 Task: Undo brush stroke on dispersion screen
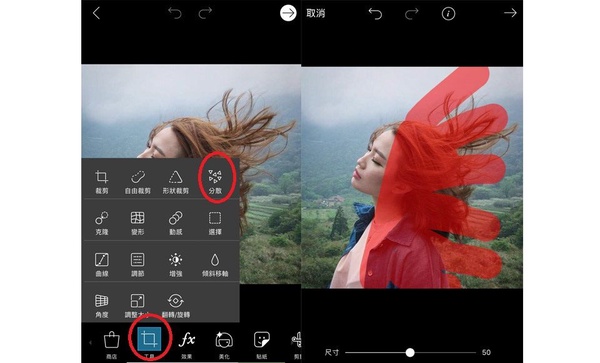point(375,14)
